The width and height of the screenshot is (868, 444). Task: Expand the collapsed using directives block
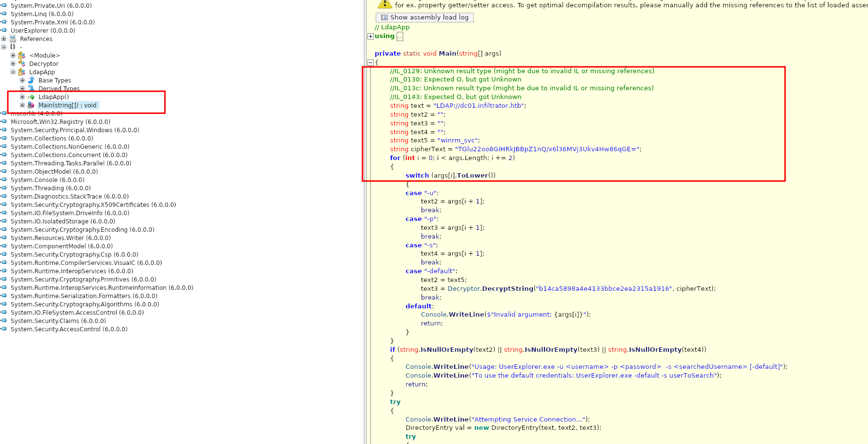pyautogui.click(x=370, y=36)
